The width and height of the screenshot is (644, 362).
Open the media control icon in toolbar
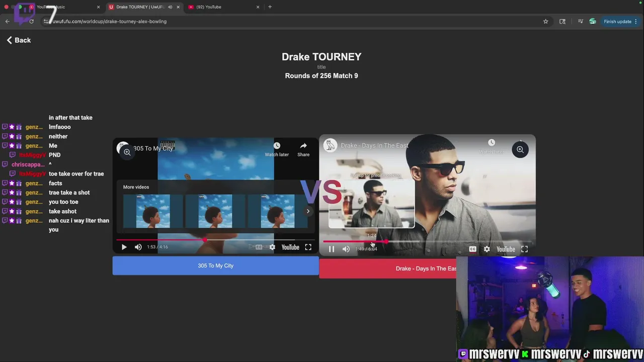(581, 22)
